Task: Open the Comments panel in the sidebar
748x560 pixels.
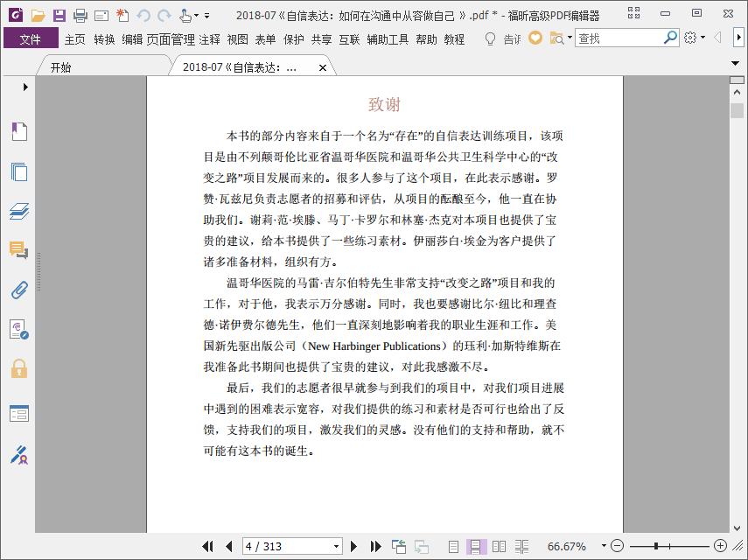Action: coord(19,250)
